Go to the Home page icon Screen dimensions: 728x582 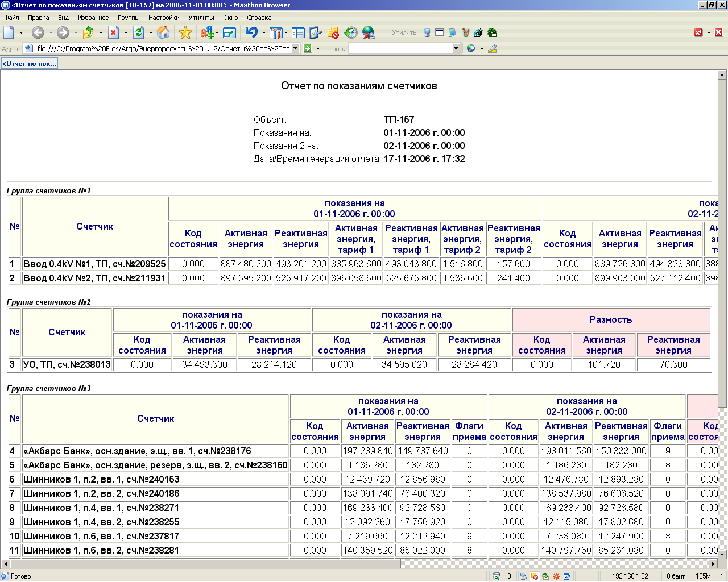point(163,33)
